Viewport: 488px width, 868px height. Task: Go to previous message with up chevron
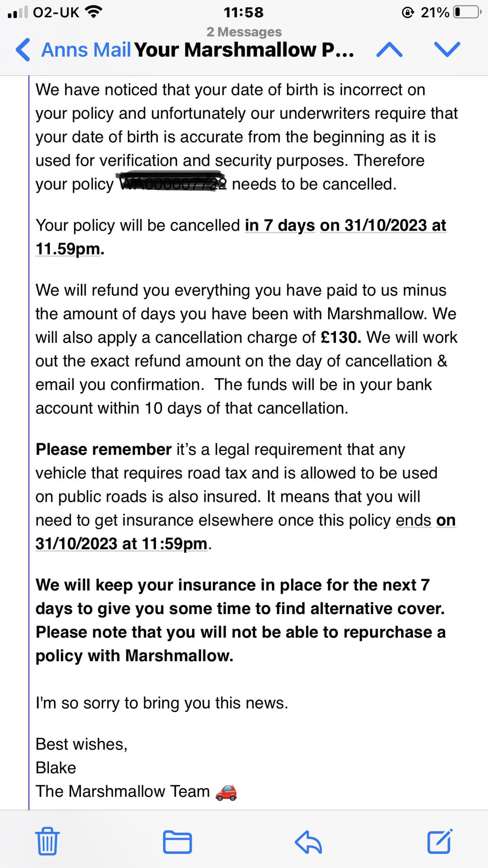(389, 50)
